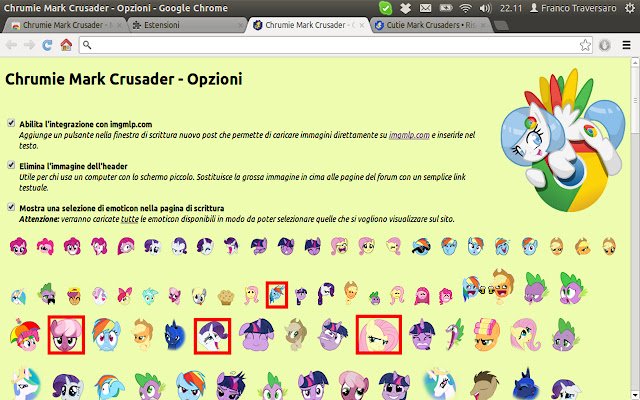This screenshot has width=640, height=400.
Task: Deselect the red-bordered large Fluttershy emoticon
Action: point(379,334)
